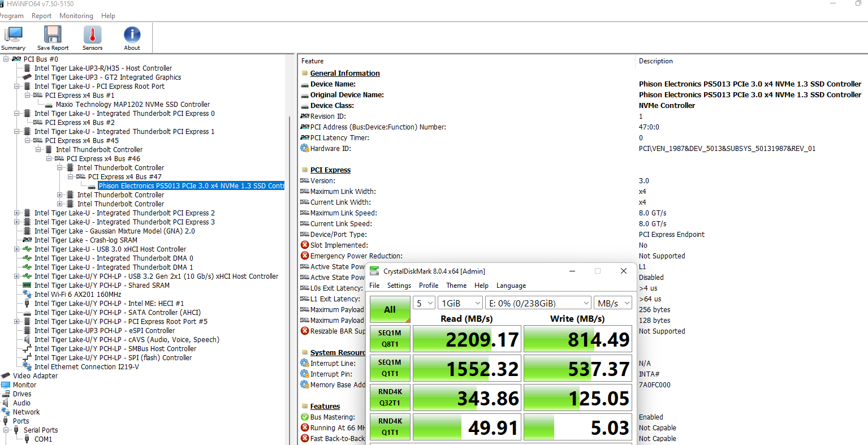Click the Shared SRAM memory chip icon
This screenshot has height=445, width=868.
[27, 285]
